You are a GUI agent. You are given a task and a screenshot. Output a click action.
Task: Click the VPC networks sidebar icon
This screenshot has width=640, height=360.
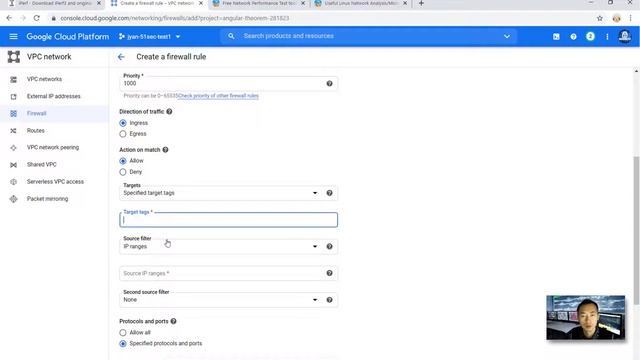point(13,79)
